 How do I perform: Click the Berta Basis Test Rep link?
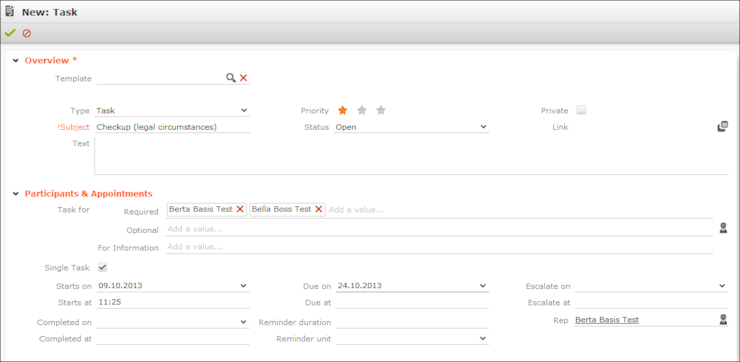[606, 320]
